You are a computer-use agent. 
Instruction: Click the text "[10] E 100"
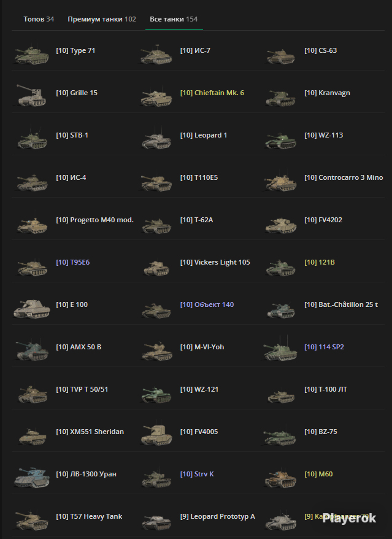tap(72, 304)
